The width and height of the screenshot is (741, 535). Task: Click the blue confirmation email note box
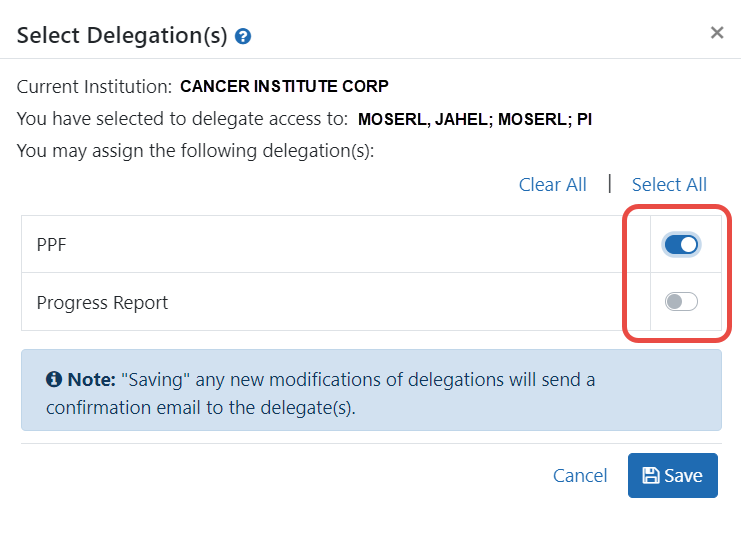click(371, 390)
